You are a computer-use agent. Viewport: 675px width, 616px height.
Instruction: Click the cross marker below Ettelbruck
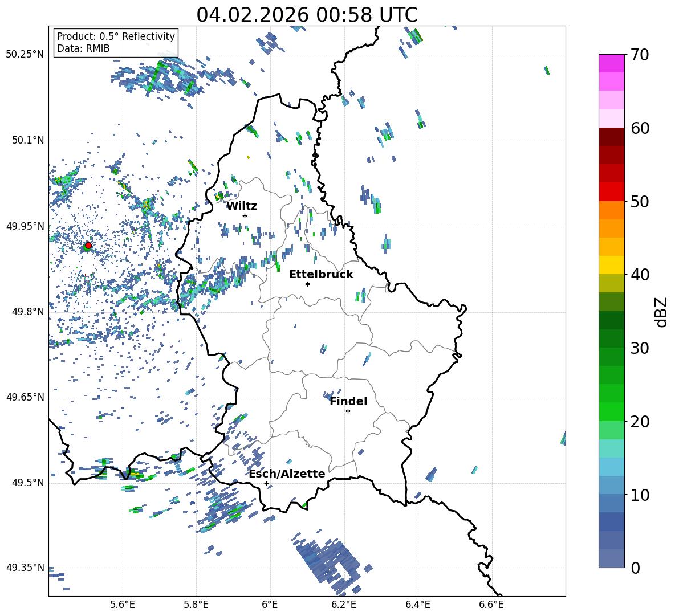click(x=307, y=284)
